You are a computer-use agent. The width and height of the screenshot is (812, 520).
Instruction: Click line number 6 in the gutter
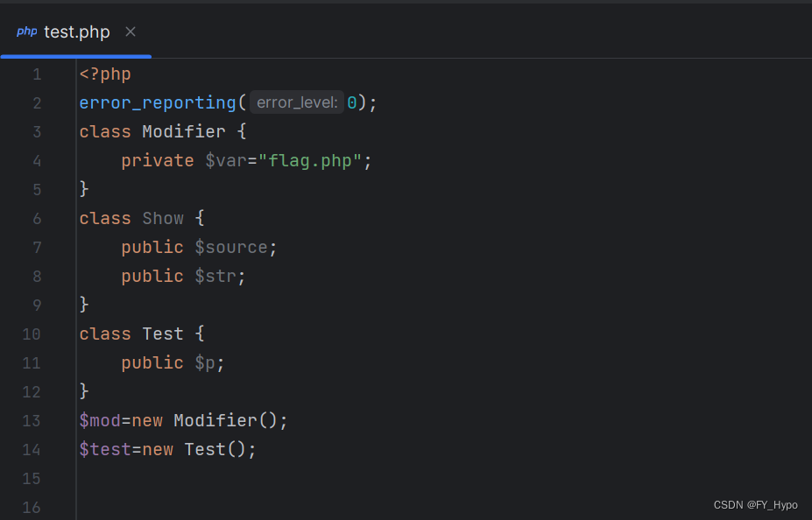point(37,218)
